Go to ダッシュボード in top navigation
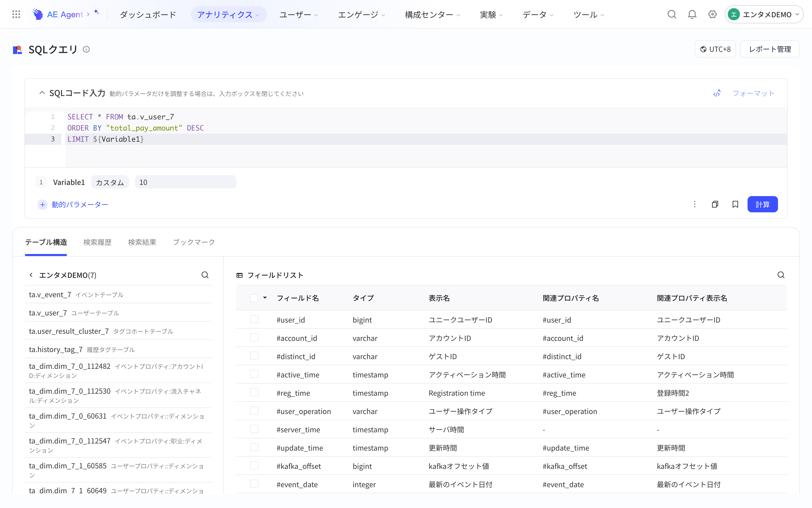This screenshot has width=812, height=508. pyautogui.click(x=148, y=14)
